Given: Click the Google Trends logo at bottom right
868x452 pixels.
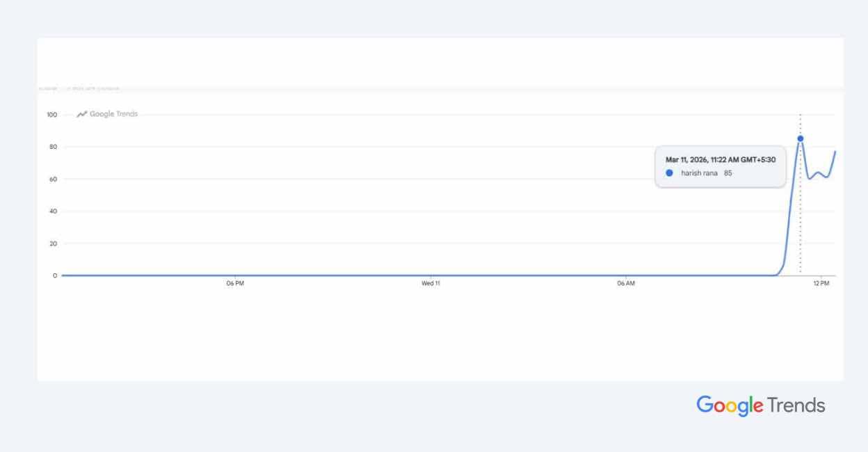Looking at the screenshot, I should coord(761,405).
